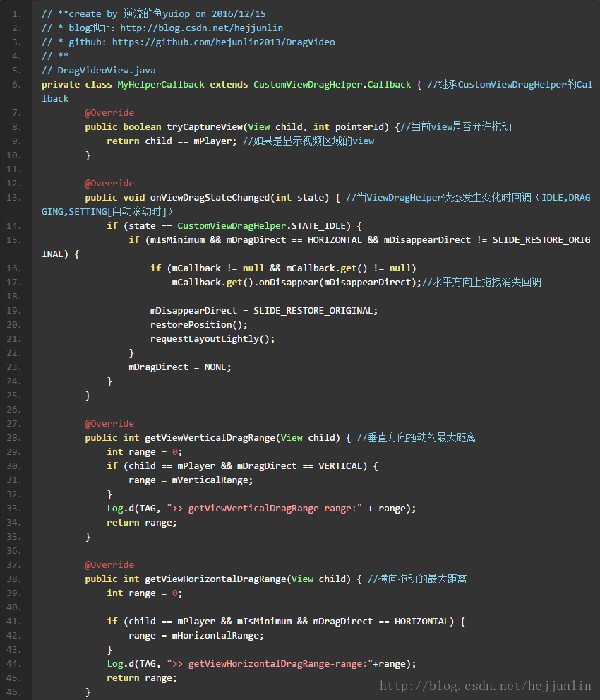Click line number 1 in the gutter
600x700 pixels.
tap(16, 13)
